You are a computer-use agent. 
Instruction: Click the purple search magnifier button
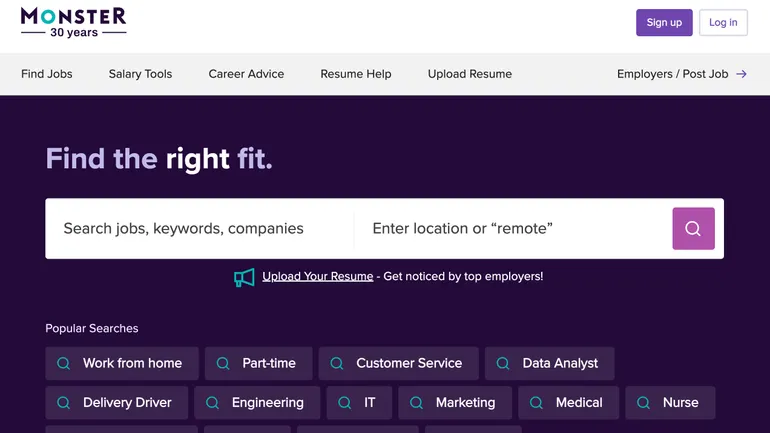[693, 229]
